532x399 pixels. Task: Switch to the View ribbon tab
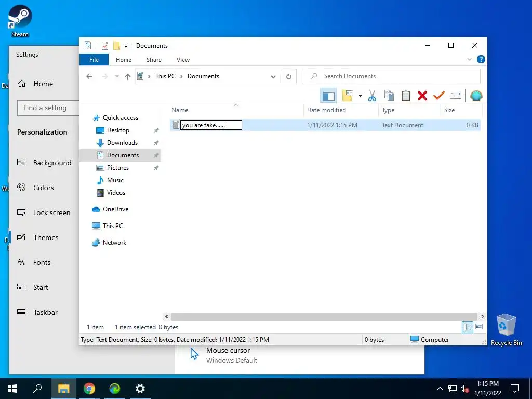(183, 60)
